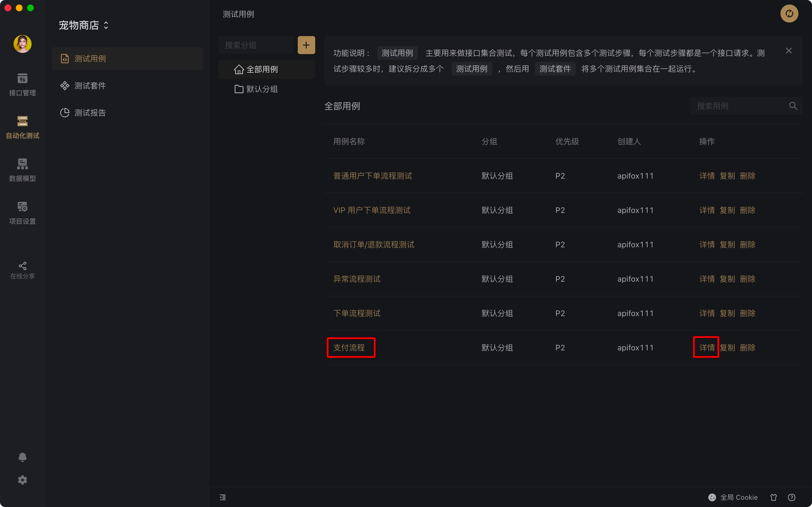Switch to 测试套件 menu item

pos(90,86)
